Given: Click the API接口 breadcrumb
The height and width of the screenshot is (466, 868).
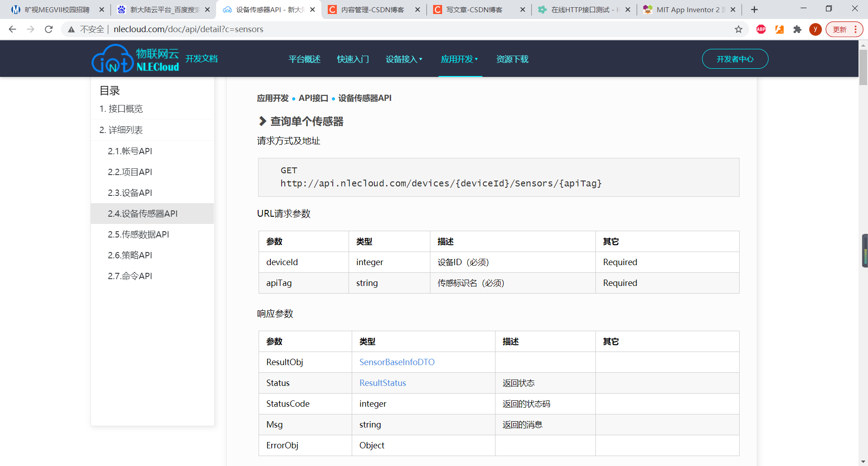Looking at the screenshot, I should (x=313, y=98).
